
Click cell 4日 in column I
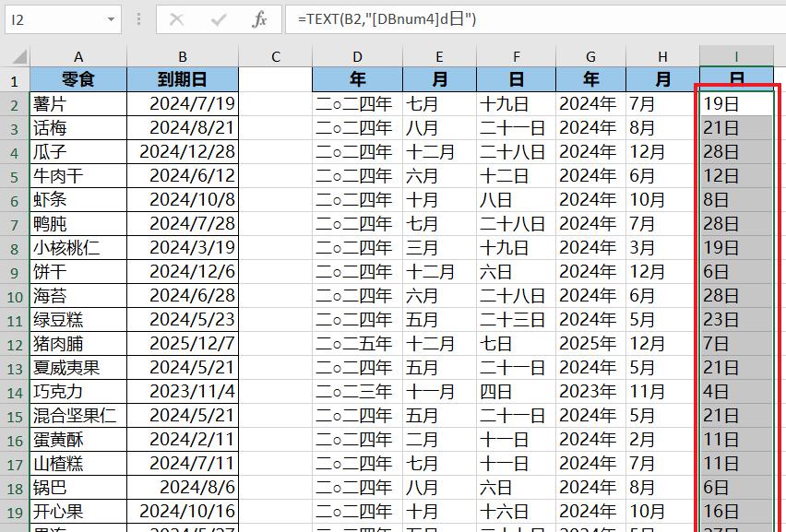click(736, 391)
